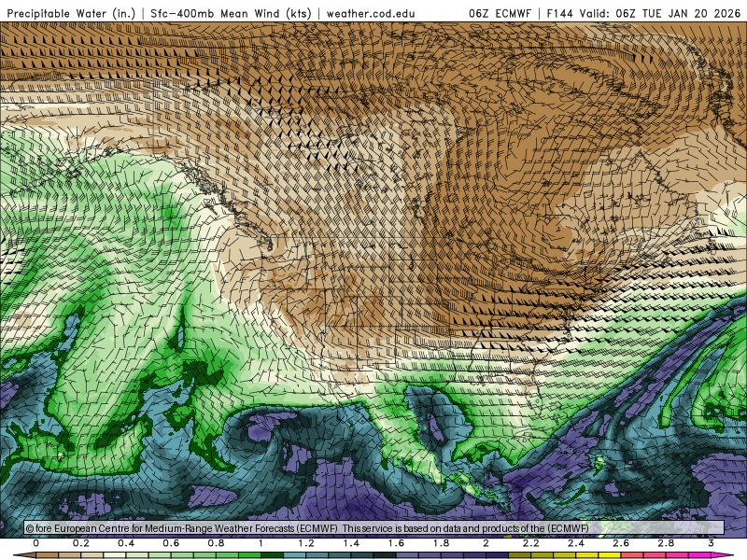The width and height of the screenshot is (747, 560).
Task: Click the colorbar label '0.8'
Action: [x=216, y=543]
